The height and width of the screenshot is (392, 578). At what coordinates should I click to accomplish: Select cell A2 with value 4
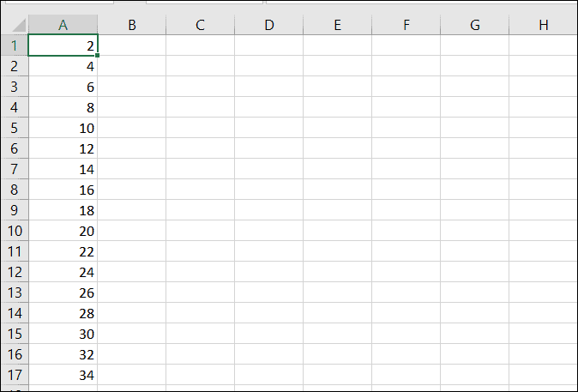(63, 66)
